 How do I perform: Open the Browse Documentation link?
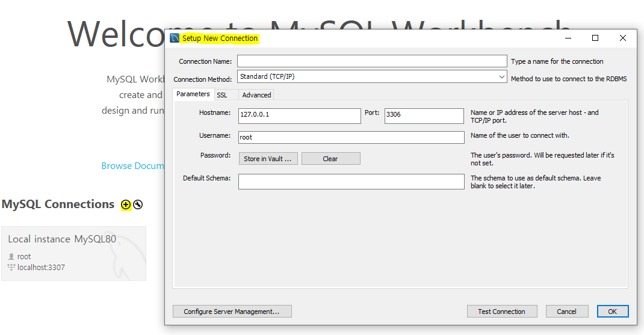(x=132, y=166)
